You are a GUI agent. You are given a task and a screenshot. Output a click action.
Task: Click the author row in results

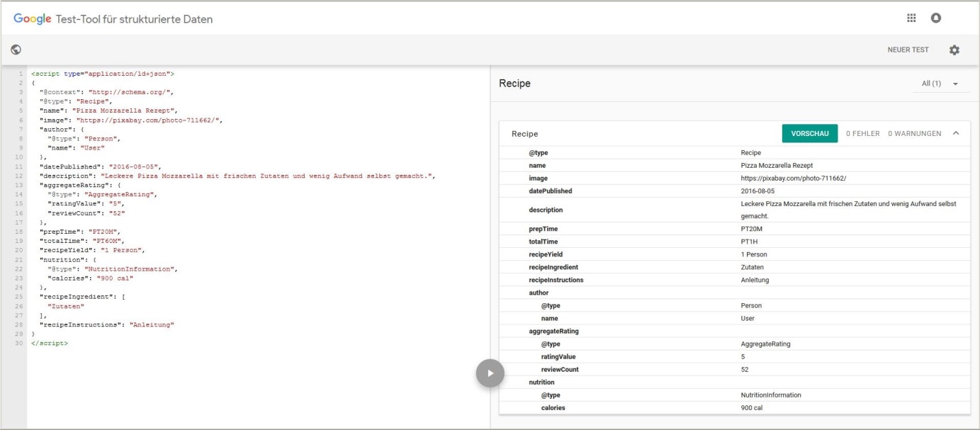(x=735, y=293)
